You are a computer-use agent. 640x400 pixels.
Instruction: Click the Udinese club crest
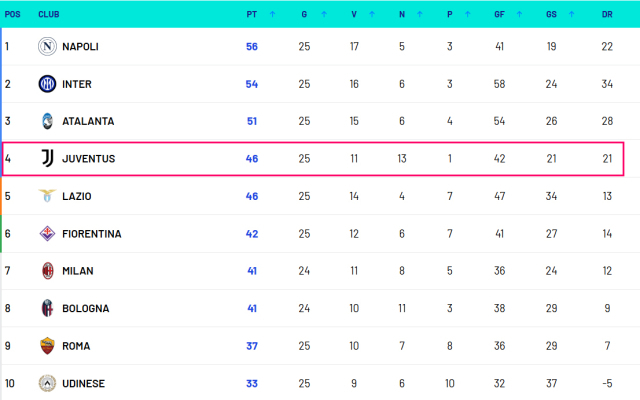point(47,383)
